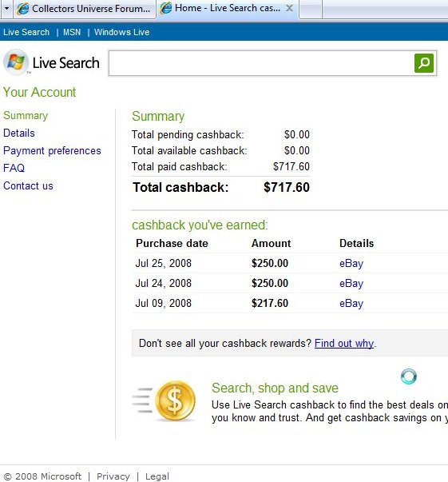This screenshot has height=482, width=448.
Task: Click the Search, shop and save heading
Action: 275,388
